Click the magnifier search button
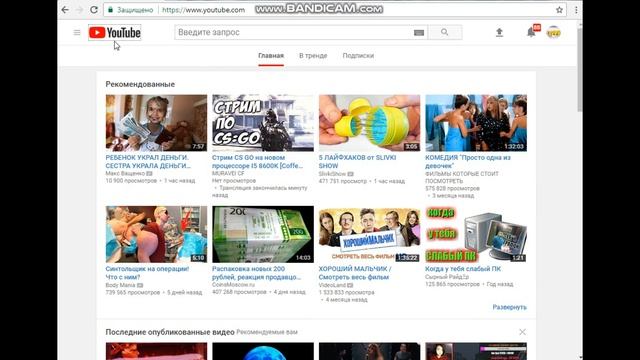This screenshot has height=360, width=640. coord(444,32)
